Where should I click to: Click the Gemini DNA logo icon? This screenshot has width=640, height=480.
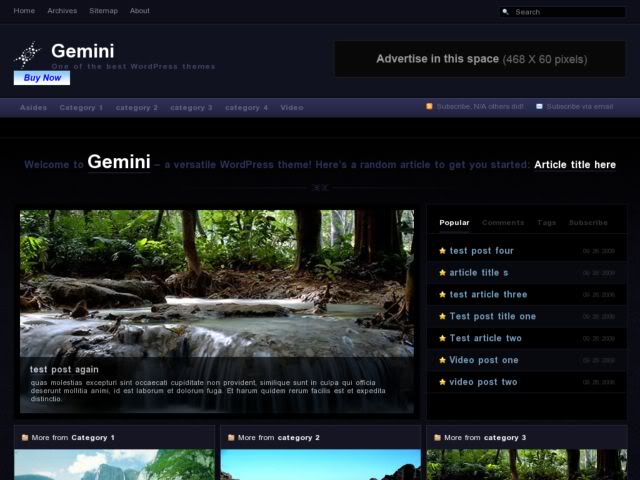(x=28, y=53)
